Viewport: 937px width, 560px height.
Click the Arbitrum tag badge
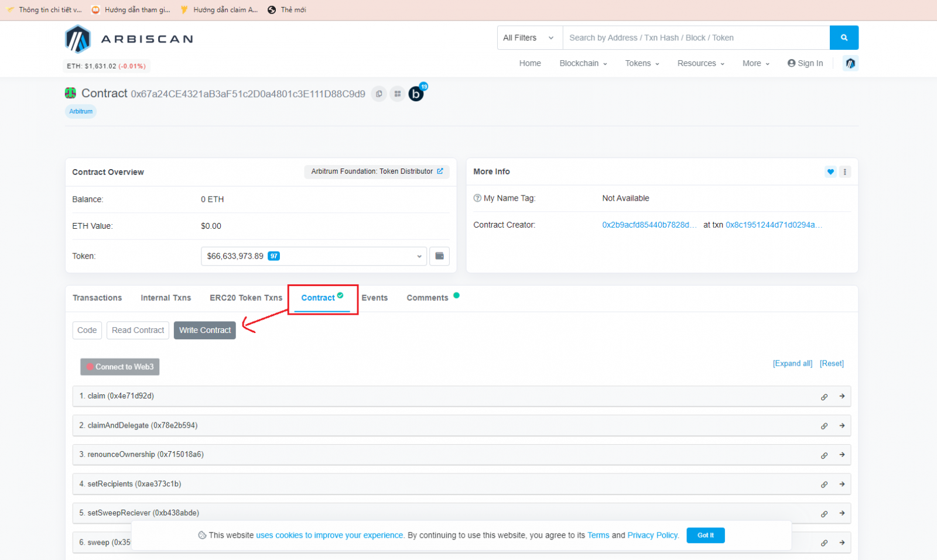(81, 111)
